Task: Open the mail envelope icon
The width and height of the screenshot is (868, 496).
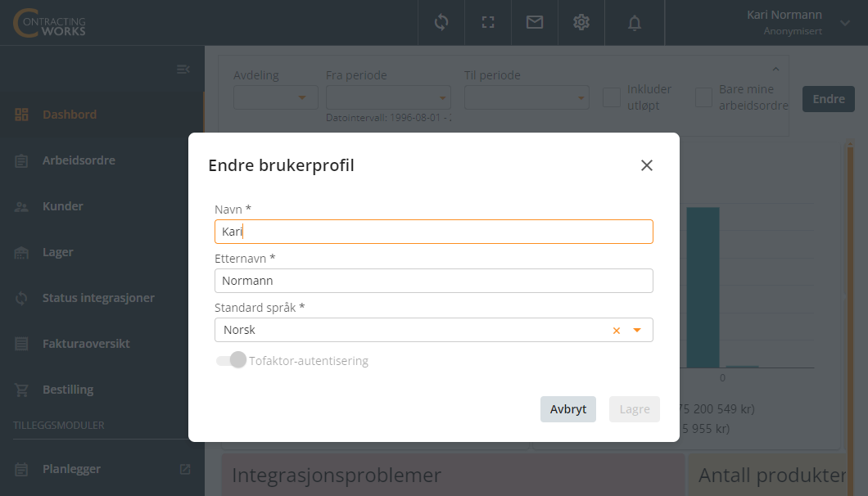Action: pos(534,22)
